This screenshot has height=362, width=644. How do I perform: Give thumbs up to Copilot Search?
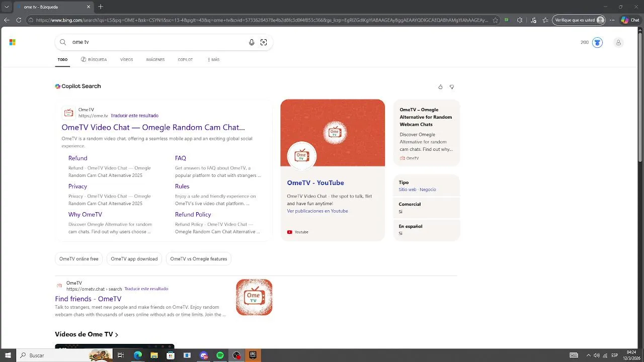coord(440,87)
